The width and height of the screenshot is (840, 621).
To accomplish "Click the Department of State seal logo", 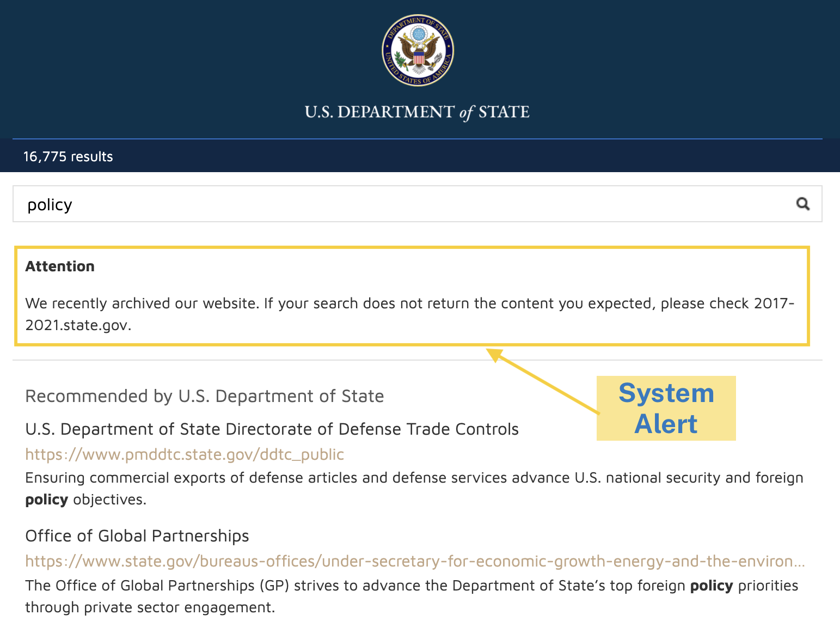I will [418, 50].
